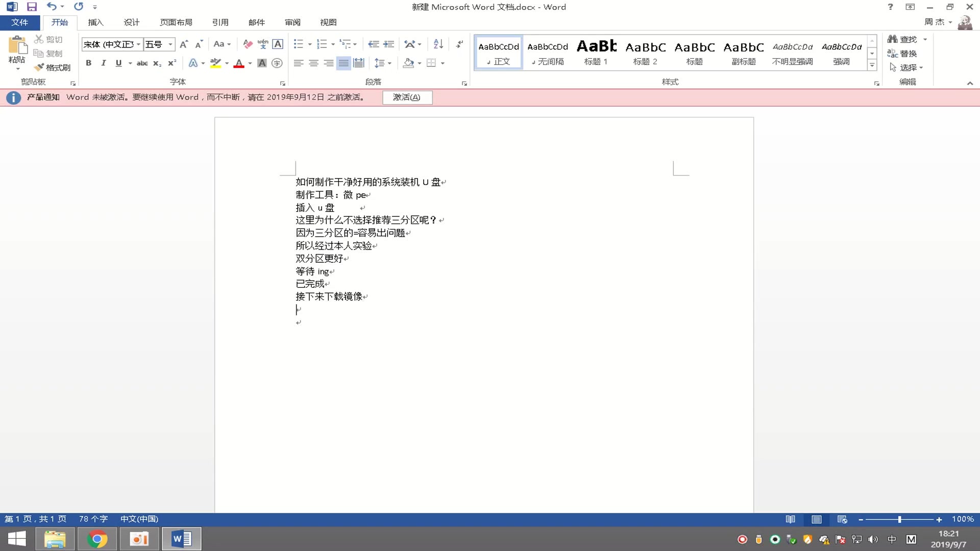Open the 开始 ribbon tab
Image resolution: width=980 pixels, height=551 pixels.
pos(59,22)
